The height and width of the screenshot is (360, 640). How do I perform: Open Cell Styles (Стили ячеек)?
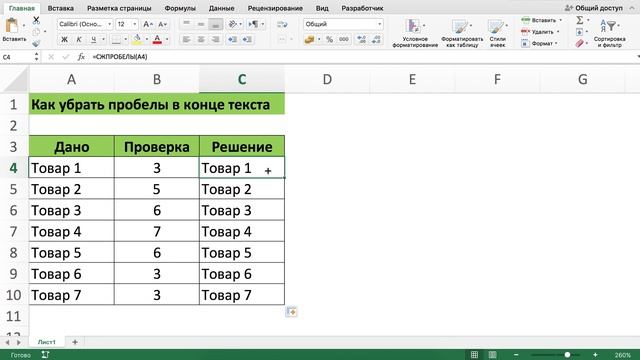pyautogui.click(x=497, y=33)
